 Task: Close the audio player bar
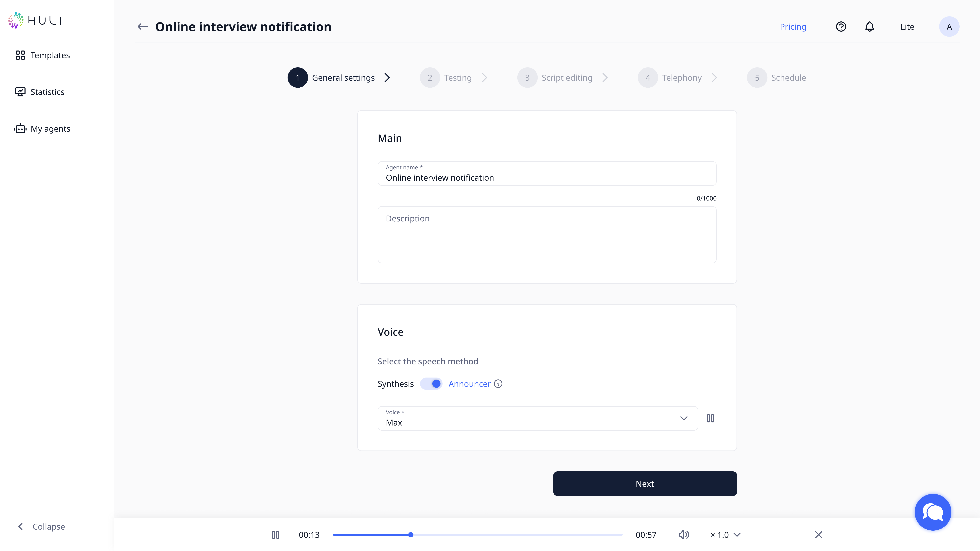tap(819, 535)
